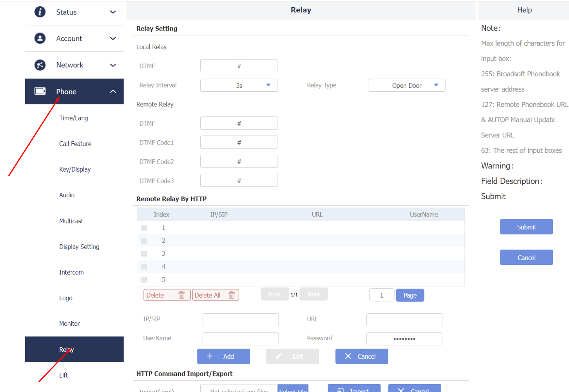The height and width of the screenshot is (392, 569).
Task: Click the pencil icon on Edit button
Action: pos(279,356)
